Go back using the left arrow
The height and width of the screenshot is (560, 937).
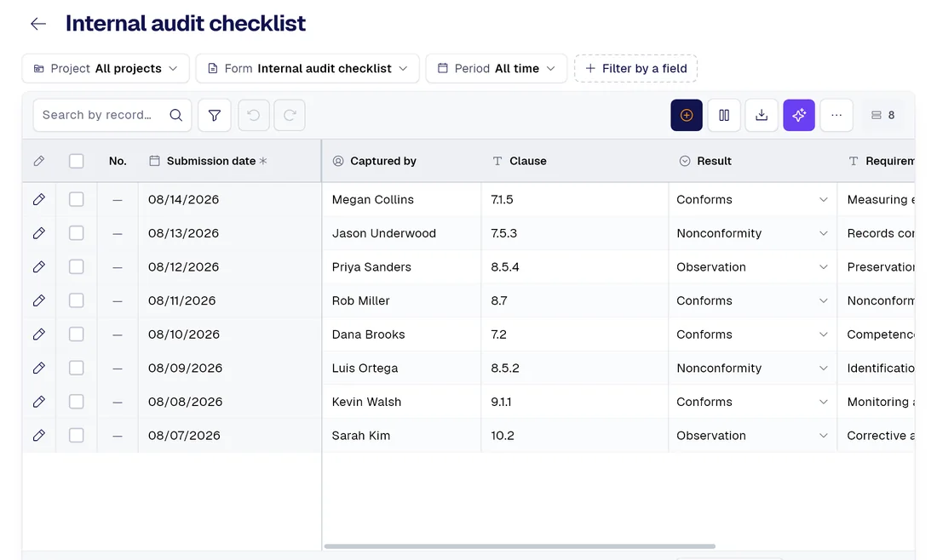(x=38, y=24)
